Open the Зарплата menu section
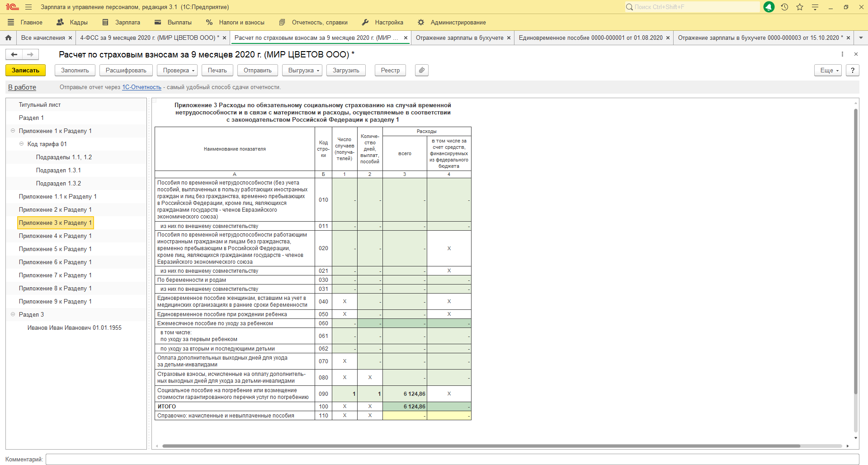Image resolution: width=868 pixels, height=465 pixels. tap(121, 22)
